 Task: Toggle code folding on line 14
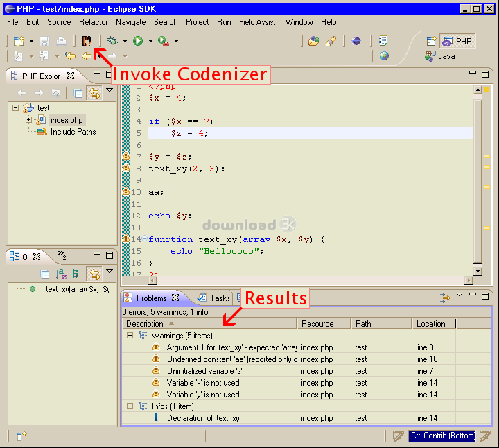coord(144,238)
